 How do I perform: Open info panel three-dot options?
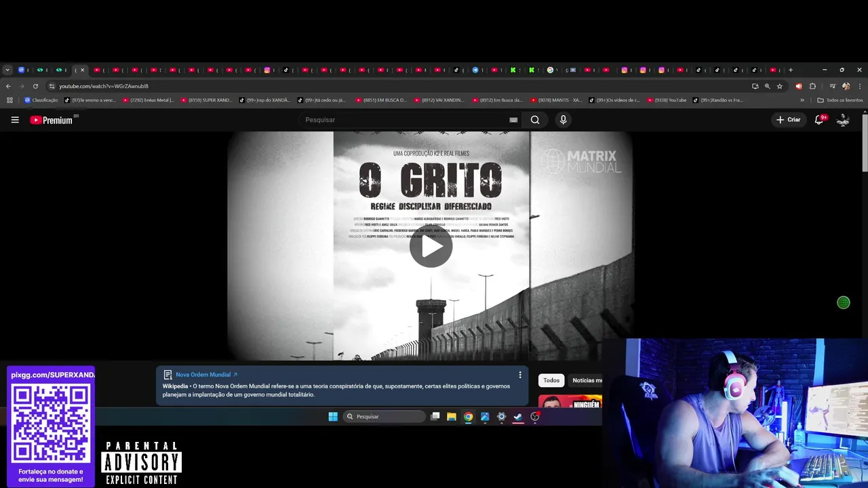coord(520,375)
